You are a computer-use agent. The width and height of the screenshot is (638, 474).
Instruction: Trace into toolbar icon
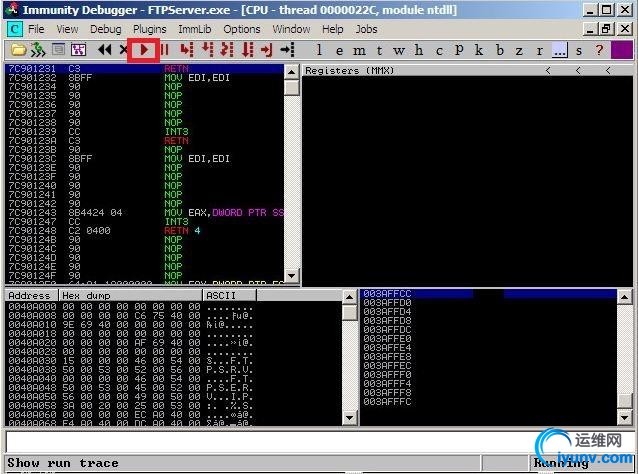[x=227, y=50]
